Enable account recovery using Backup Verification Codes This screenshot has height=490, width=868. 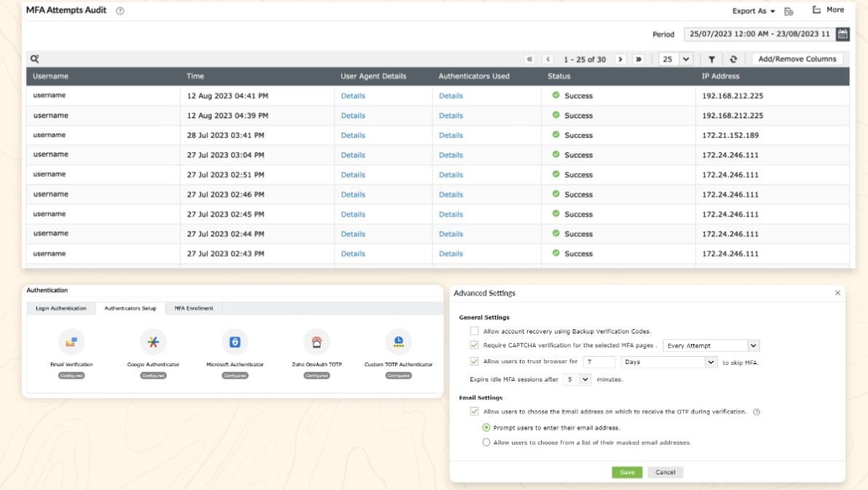point(474,331)
